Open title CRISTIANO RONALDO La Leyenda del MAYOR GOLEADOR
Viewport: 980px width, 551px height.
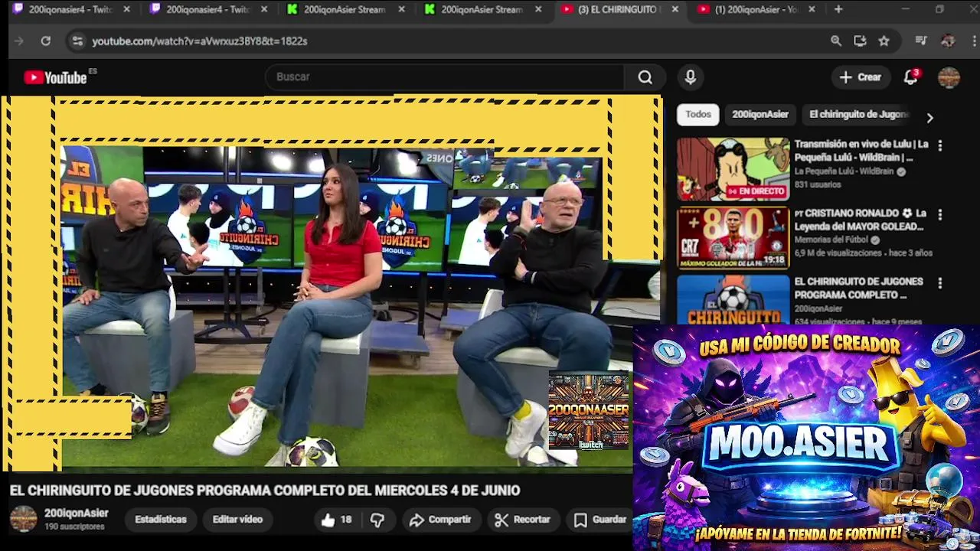pos(860,220)
